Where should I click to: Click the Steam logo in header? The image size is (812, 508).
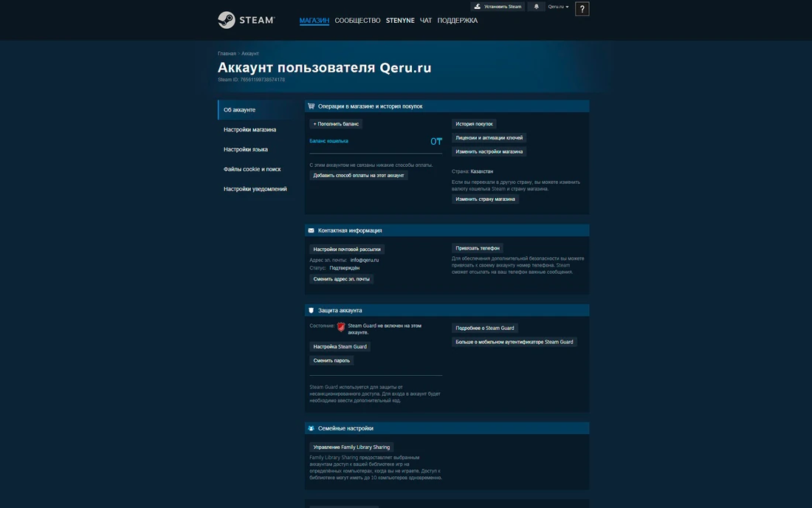click(x=246, y=21)
